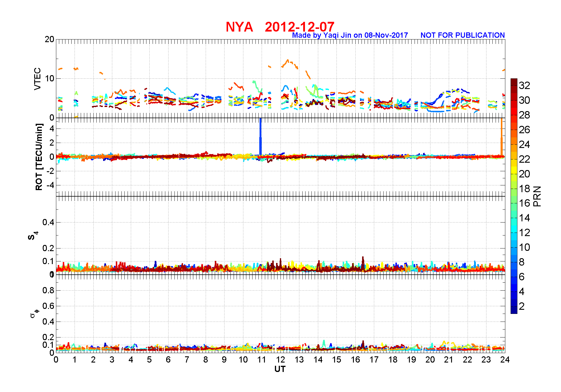
Task: Click S4 y-axis tick 0.2
Action: [x=48, y=248]
